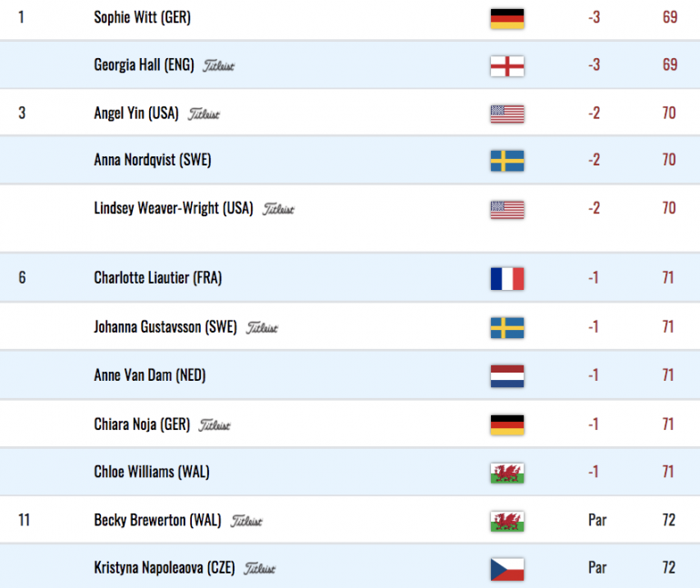Click the Swedish flag beside Anna Nordqvist
This screenshot has width=700, height=588.
coord(506,161)
